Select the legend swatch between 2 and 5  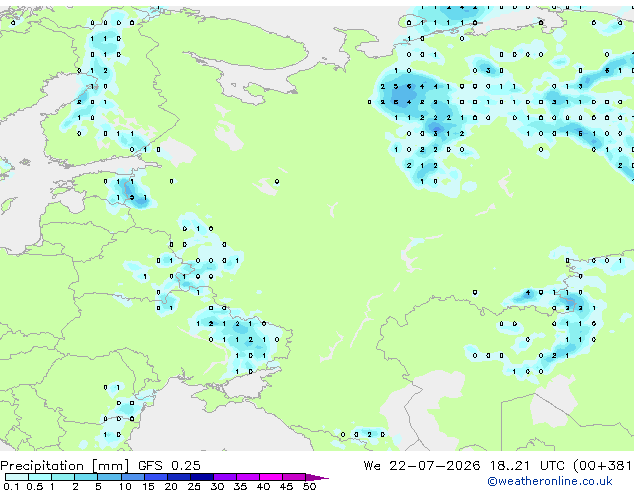click(86, 477)
